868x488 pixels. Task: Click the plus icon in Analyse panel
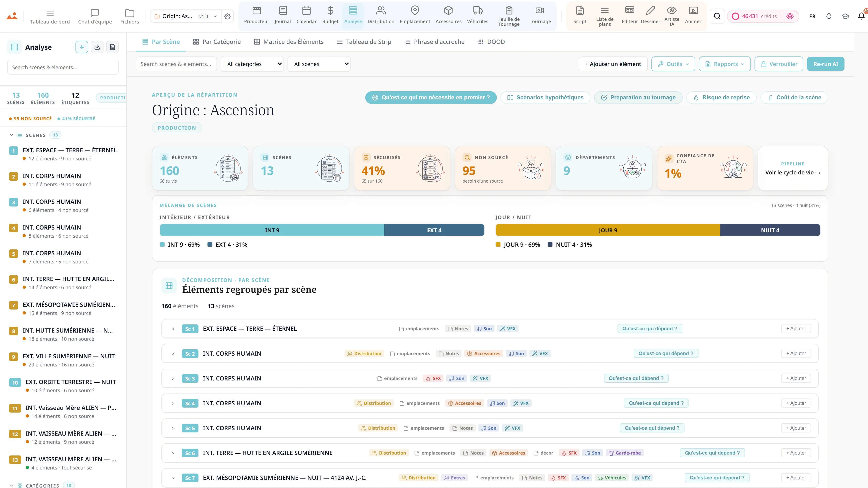point(82,47)
